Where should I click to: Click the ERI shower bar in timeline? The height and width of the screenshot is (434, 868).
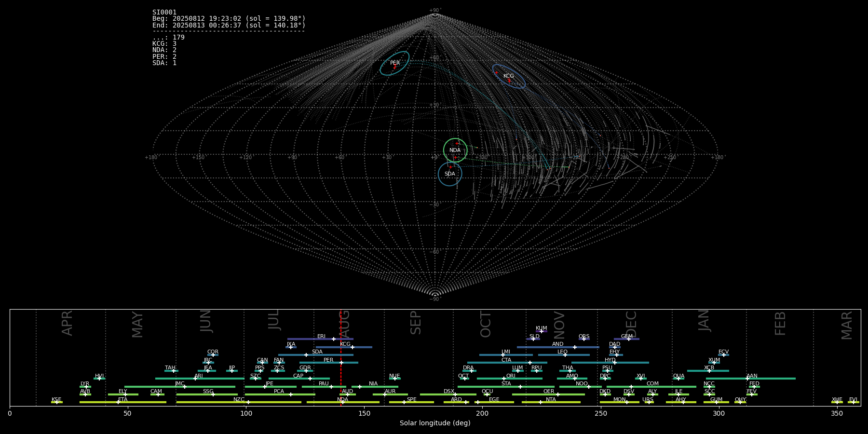320,339
